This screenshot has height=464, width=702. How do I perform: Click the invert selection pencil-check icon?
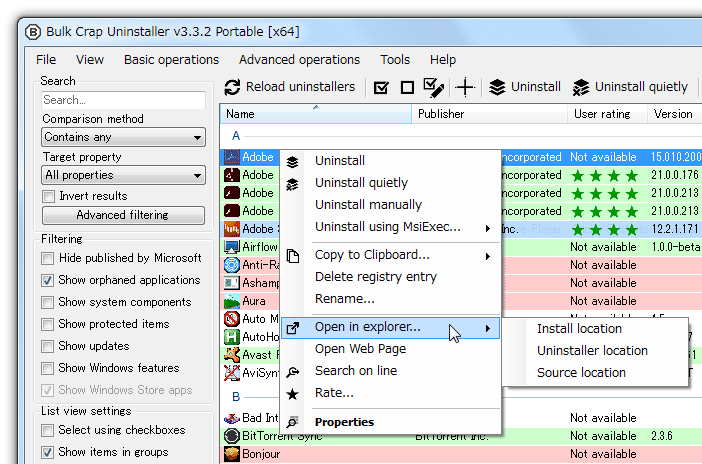(x=433, y=87)
